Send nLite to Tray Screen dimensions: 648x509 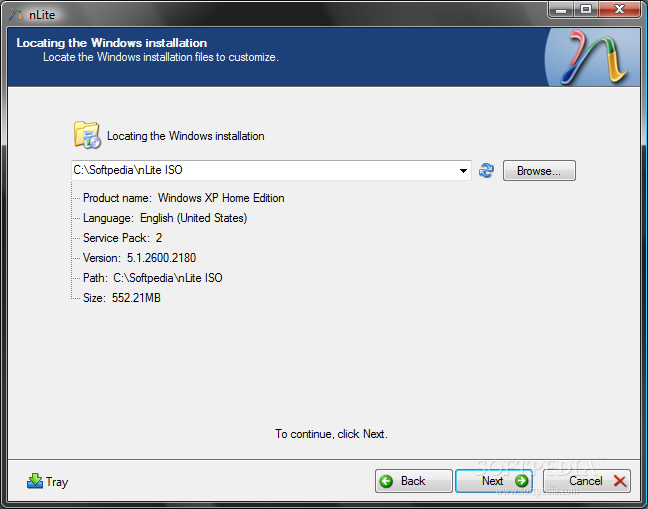(x=48, y=481)
